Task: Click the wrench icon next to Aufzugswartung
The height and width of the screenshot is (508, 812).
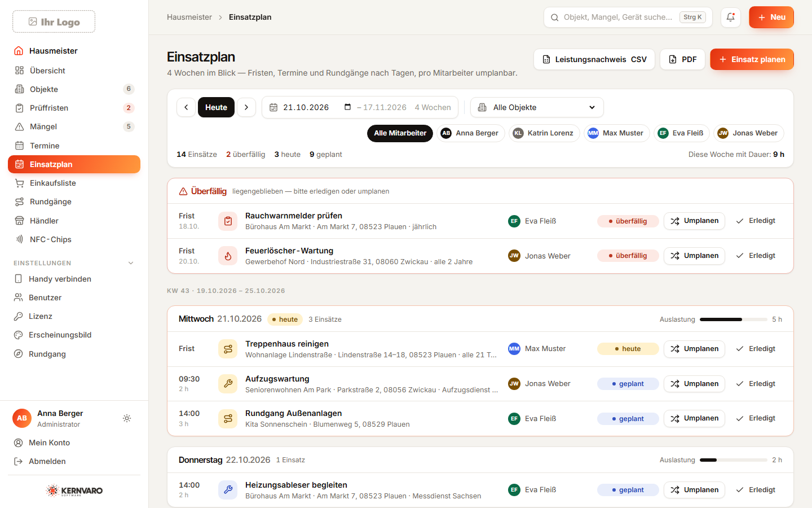Action: pos(228,384)
